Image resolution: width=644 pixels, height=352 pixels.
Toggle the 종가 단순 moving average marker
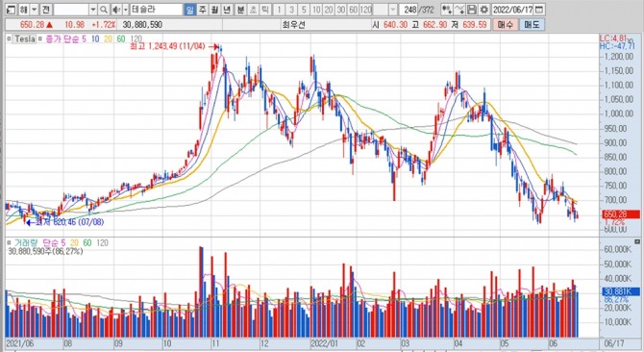40,39
